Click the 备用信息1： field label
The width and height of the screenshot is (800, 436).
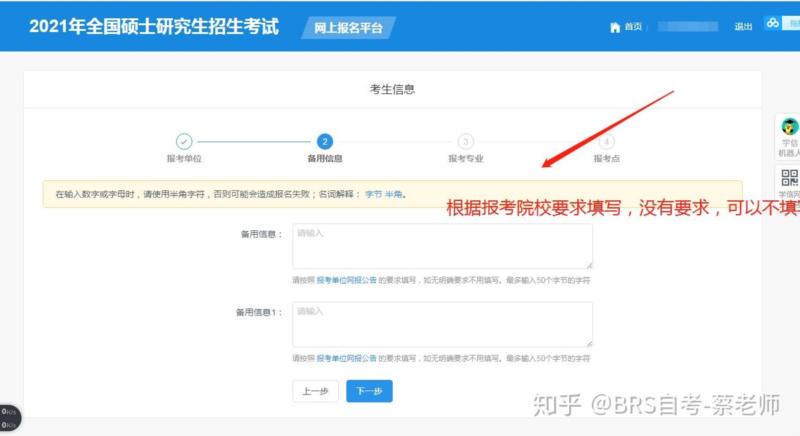coord(259,312)
